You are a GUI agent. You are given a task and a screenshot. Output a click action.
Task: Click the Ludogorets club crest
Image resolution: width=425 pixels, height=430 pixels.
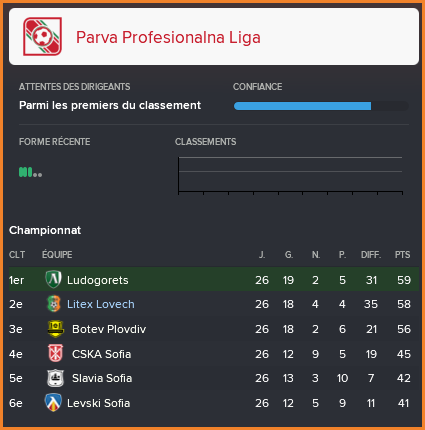pos(53,279)
